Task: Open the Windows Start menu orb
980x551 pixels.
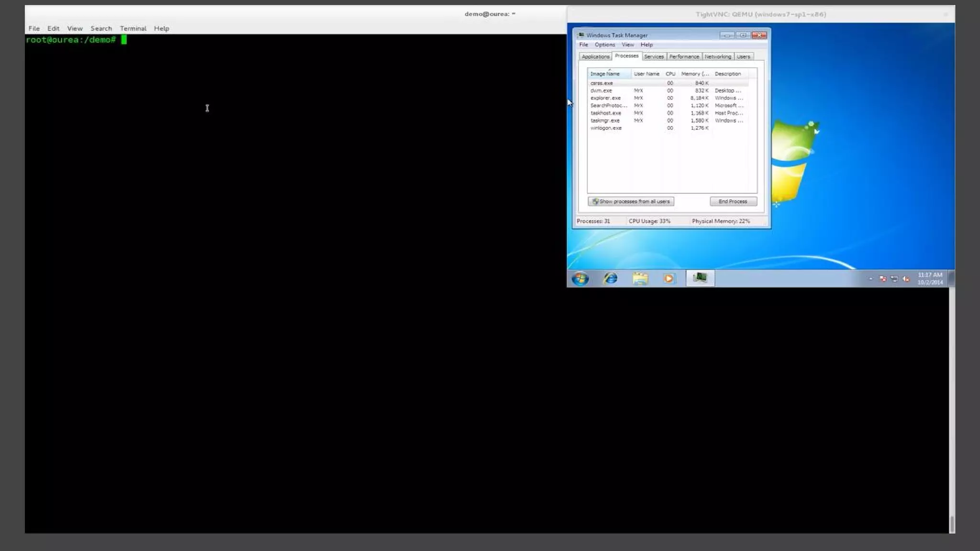Action: pyautogui.click(x=580, y=278)
